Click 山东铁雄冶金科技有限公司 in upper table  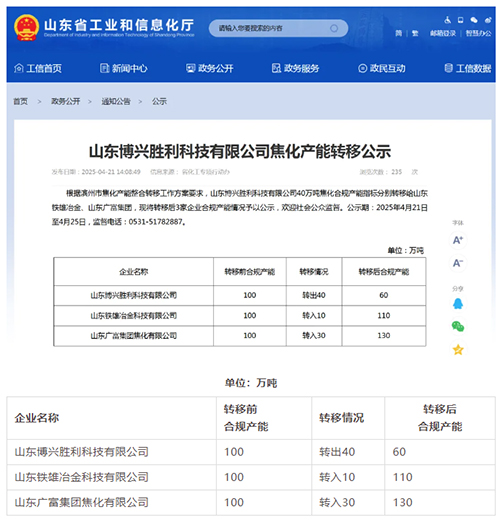click(x=134, y=315)
